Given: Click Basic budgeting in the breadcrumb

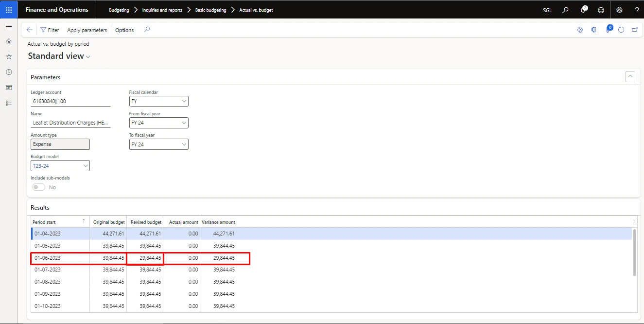Looking at the screenshot, I should click(211, 10).
